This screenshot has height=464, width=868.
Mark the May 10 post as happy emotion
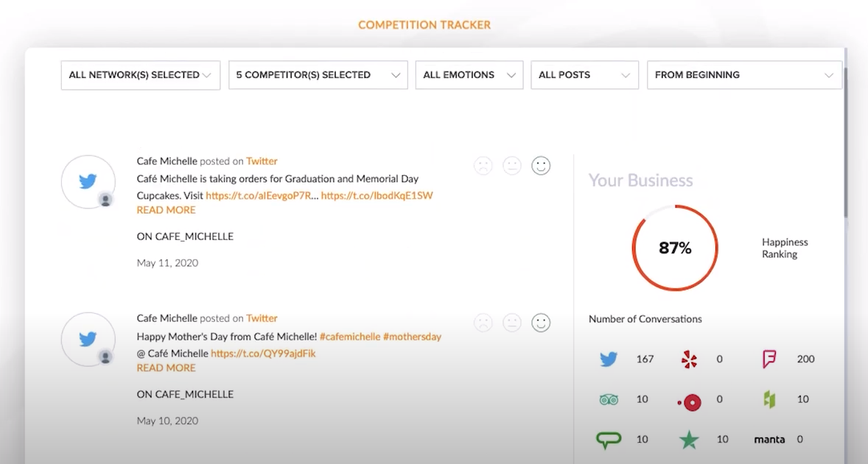point(541,323)
